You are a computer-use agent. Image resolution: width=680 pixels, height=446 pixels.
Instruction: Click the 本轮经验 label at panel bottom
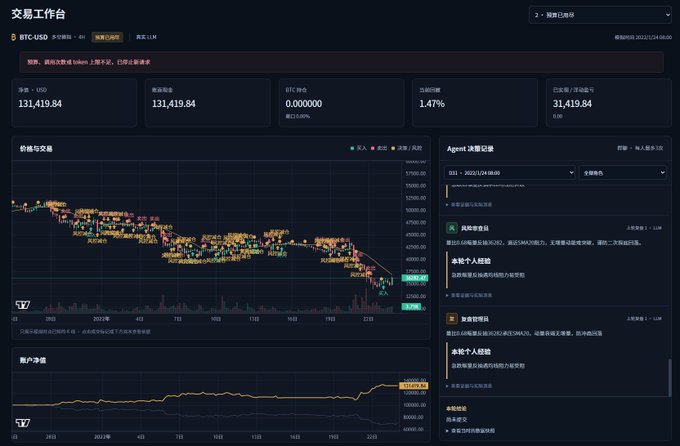(456, 409)
